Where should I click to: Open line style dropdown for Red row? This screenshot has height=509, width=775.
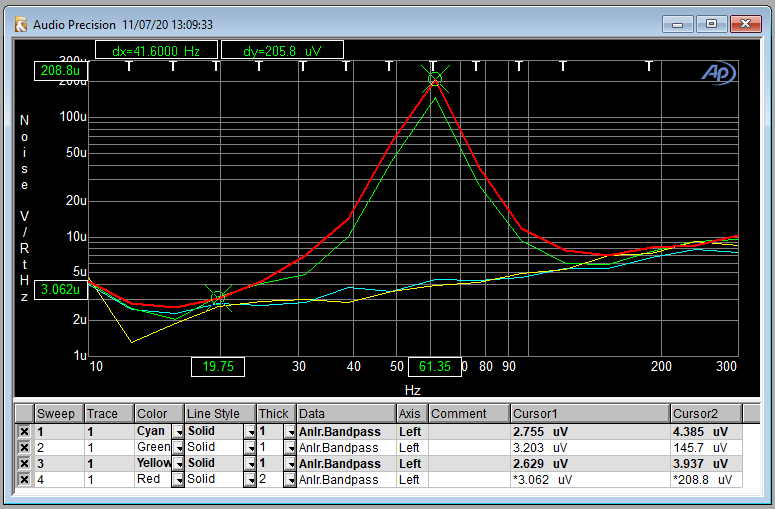(250, 479)
